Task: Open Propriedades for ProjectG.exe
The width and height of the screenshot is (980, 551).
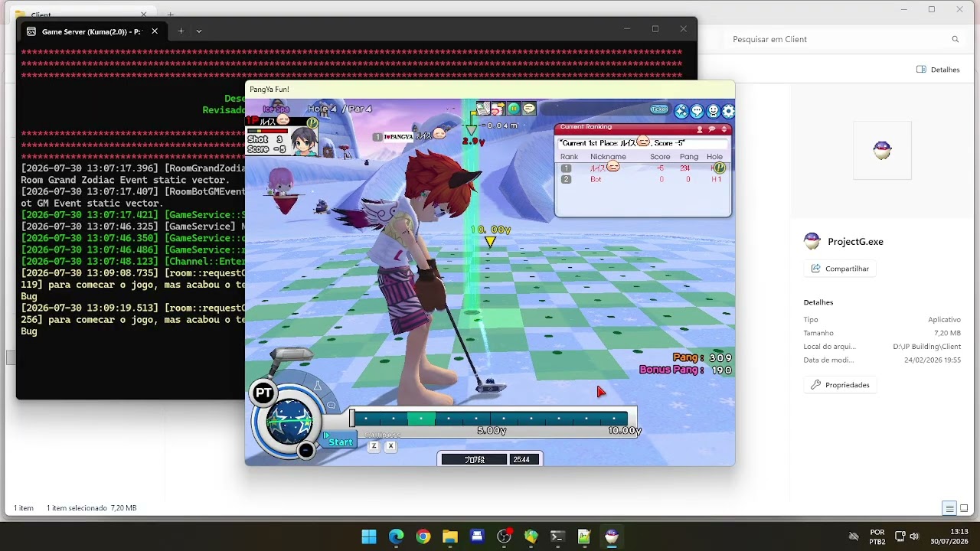Action: click(x=841, y=385)
